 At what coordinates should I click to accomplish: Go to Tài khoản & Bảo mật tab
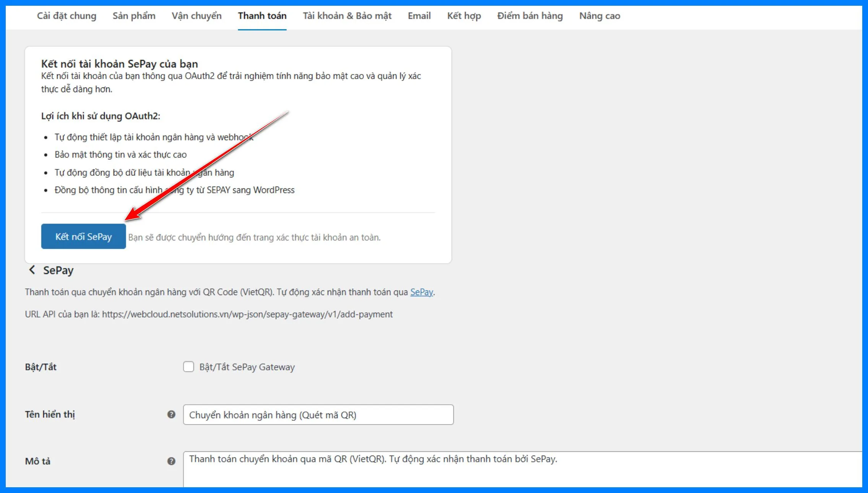pyautogui.click(x=347, y=16)
